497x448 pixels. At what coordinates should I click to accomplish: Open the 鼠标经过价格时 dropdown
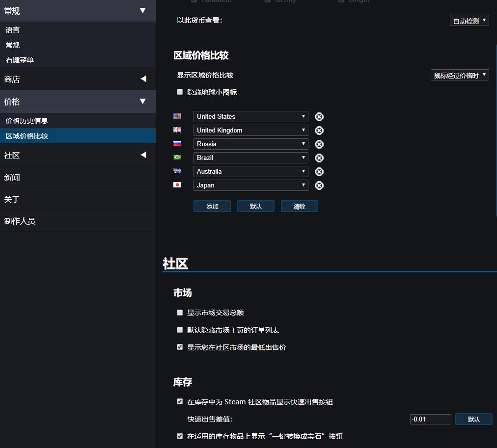pyautogui.click(x=460, y=75)
